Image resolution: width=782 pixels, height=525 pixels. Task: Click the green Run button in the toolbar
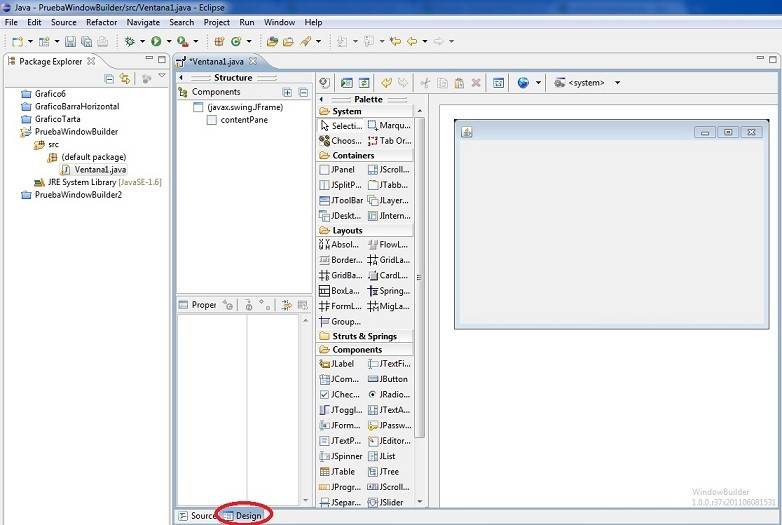(x=156, y=41)
